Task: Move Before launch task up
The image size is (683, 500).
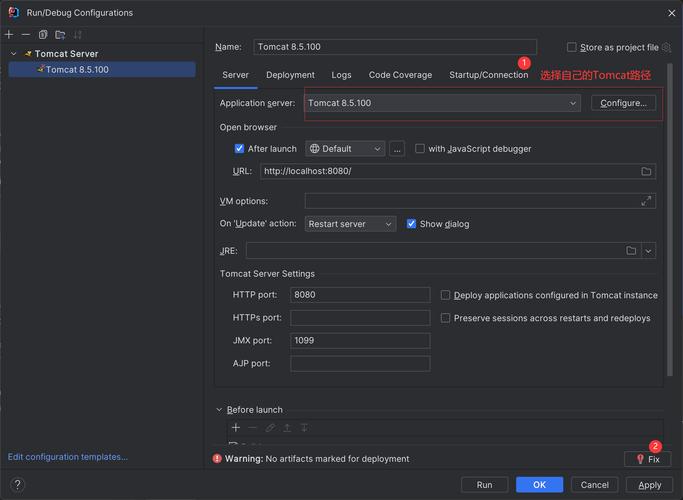Action: [x=287, y=428]
